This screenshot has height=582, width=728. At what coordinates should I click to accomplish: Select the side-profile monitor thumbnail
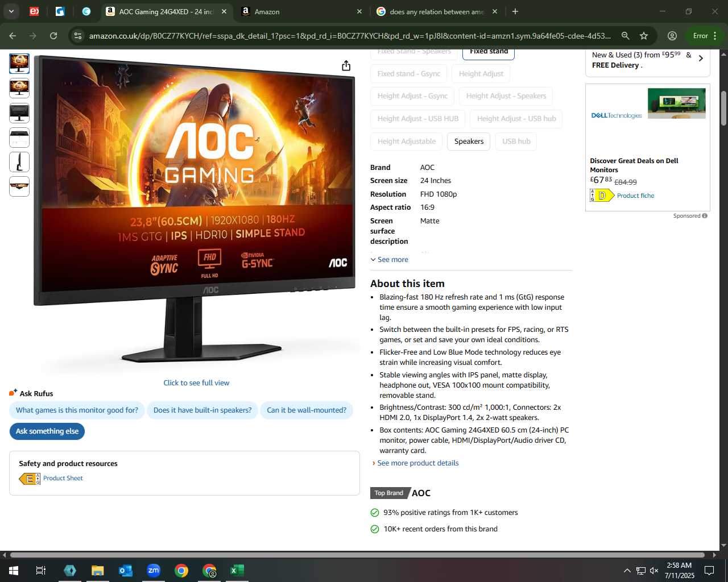coord(19,161)
